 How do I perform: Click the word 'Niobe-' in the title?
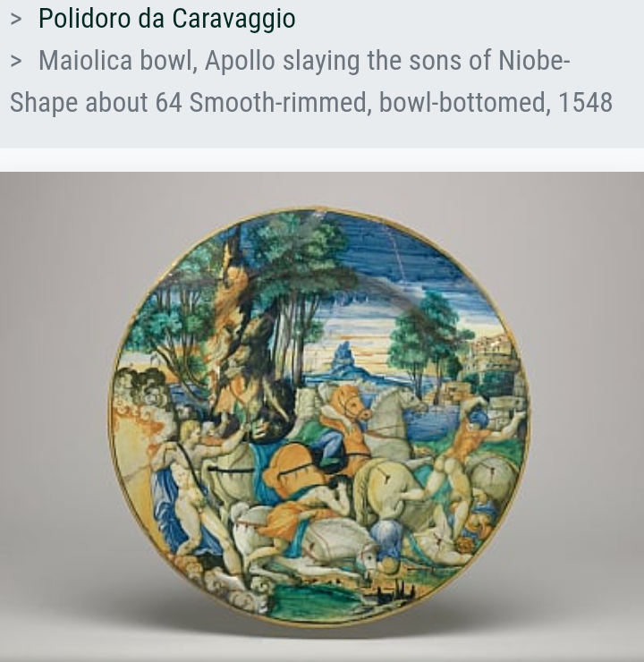pyautogui.click(x=534, y=61)
